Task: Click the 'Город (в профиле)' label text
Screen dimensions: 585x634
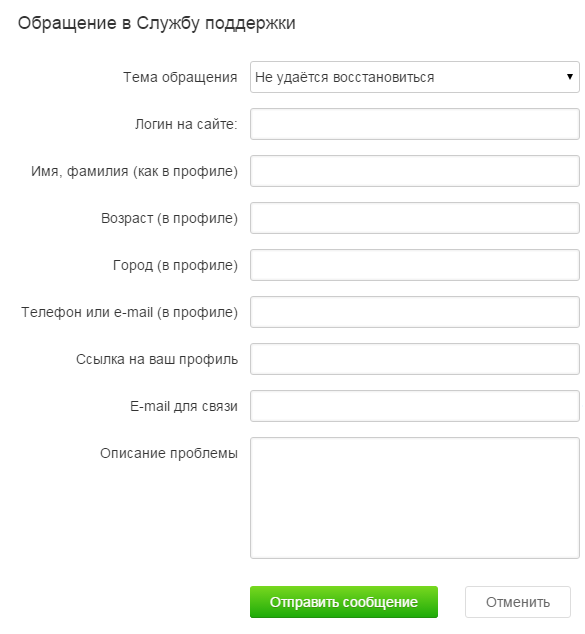Action: (x=175, y=265)
